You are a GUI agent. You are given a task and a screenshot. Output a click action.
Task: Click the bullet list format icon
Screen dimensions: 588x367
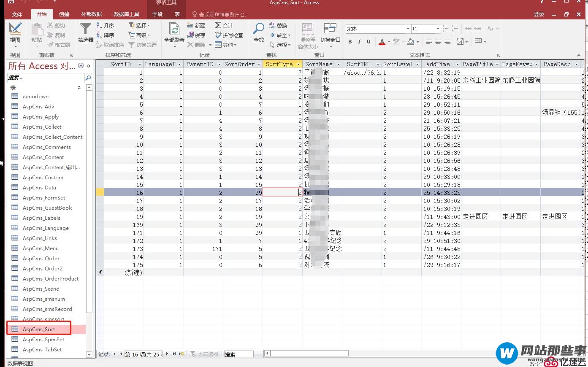[446, 29]
